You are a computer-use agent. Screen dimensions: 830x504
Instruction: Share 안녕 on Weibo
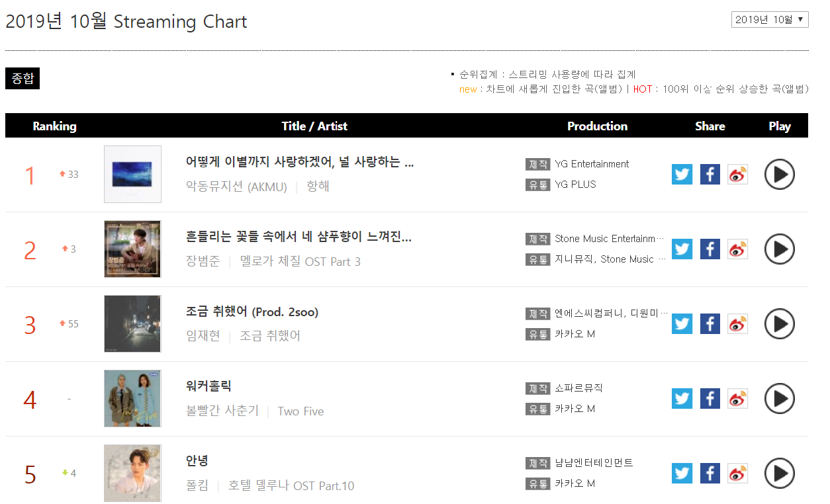point(737,474)
